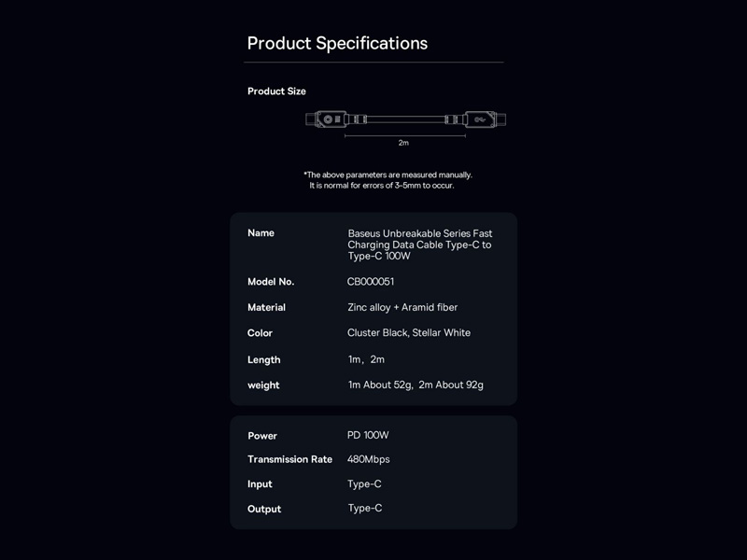Click the Product Specifications heading
The image size is (747, 560).
click(x=337, y=43)
